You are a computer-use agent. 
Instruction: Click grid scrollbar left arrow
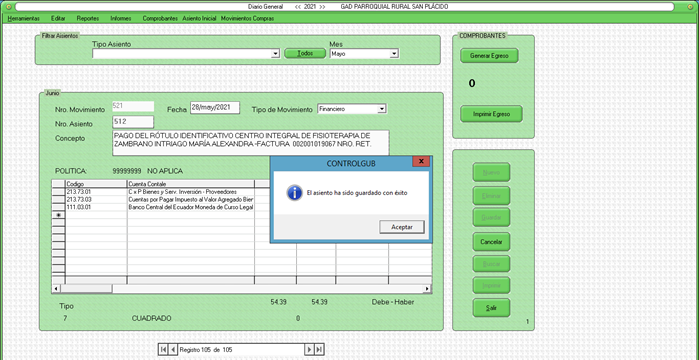click(56, 289)
